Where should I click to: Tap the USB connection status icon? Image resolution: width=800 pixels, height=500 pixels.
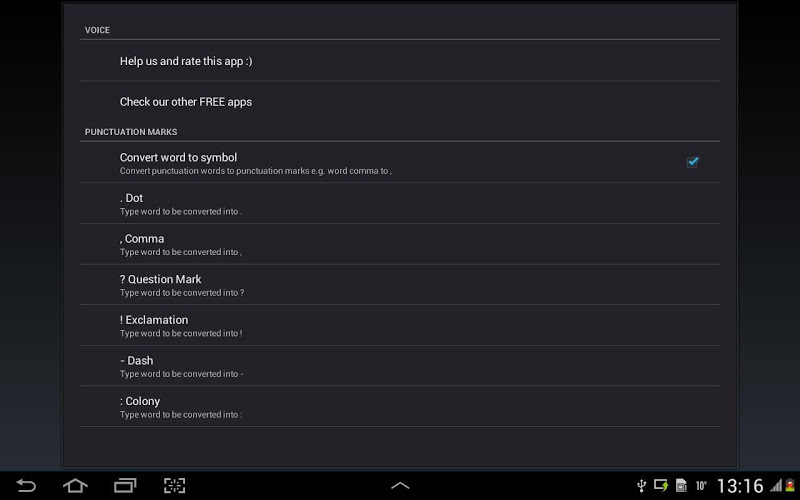[x=641, y=485]
